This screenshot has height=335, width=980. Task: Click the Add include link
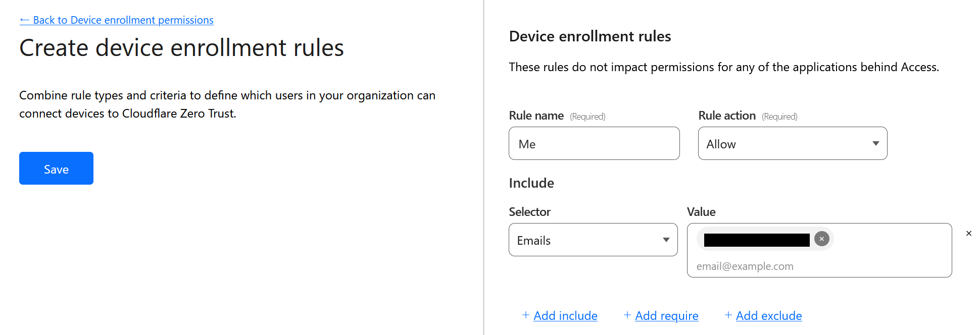click(565, 316)
